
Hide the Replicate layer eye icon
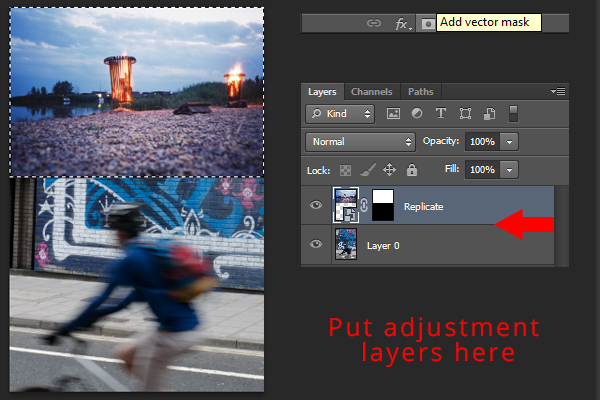316,205
